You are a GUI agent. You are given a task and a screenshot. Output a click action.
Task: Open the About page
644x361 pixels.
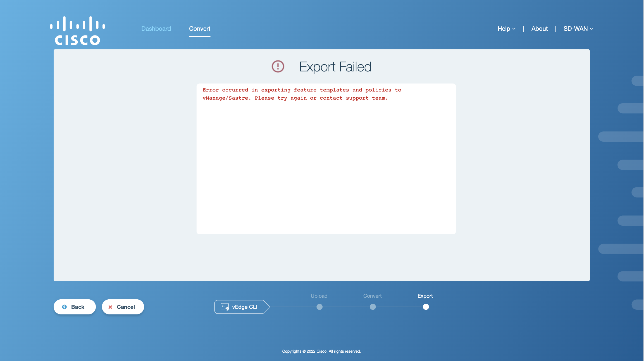click(x=539, y=28)
